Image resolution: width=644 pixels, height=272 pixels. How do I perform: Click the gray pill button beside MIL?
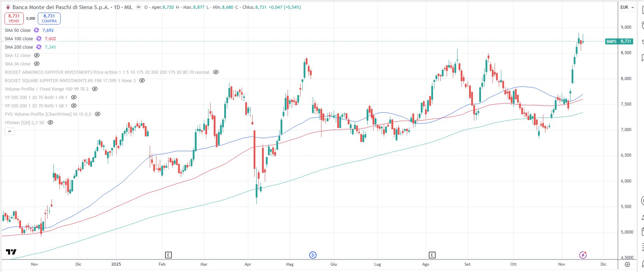(x=139, y=7)
